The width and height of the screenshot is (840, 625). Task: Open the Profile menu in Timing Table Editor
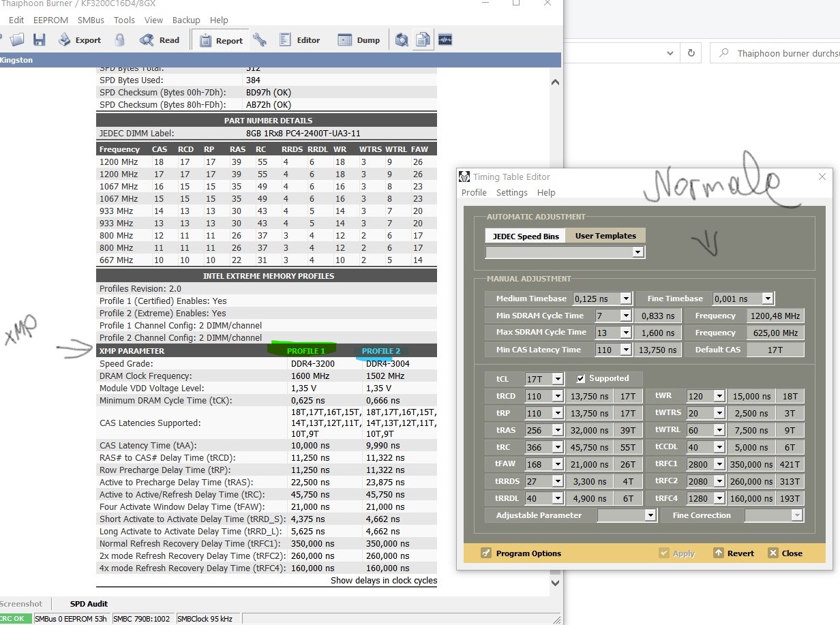point(474,192)
